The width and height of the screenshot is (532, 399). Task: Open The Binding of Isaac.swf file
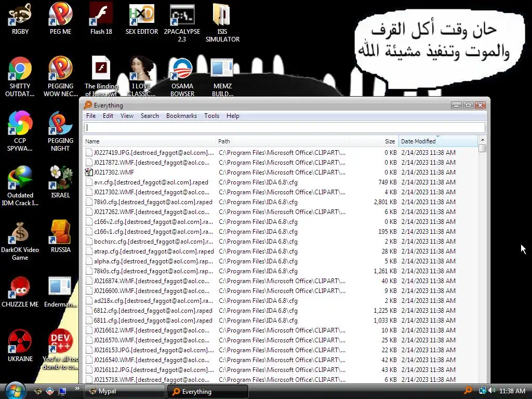click(x=101, y=77)
